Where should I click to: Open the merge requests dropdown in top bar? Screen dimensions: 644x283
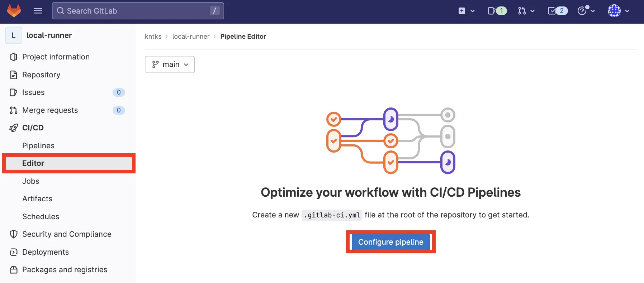[x=526, y=11]
